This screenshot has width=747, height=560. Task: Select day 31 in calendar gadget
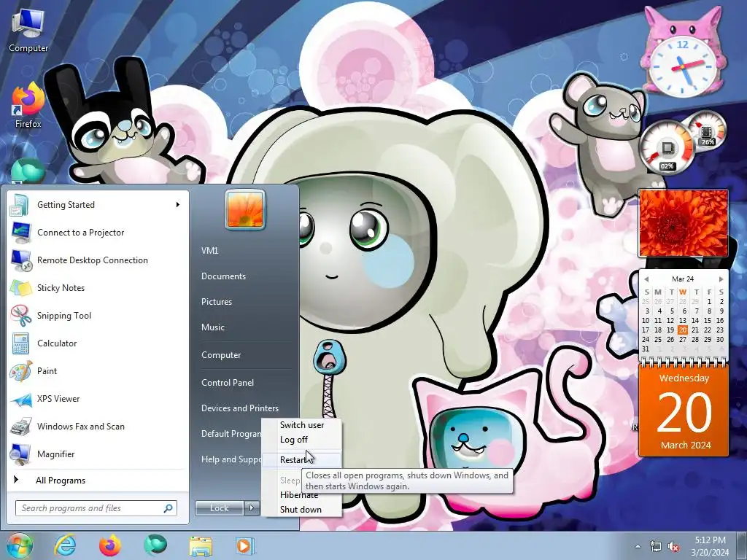(646, 349)
